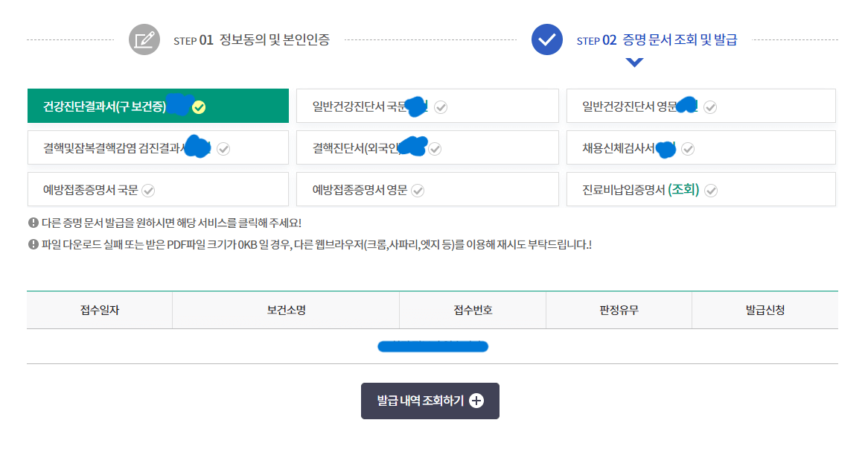Expand the 발급 내역 조회하기 section
This screenshot has height=452, width=868.
[430, 401]
